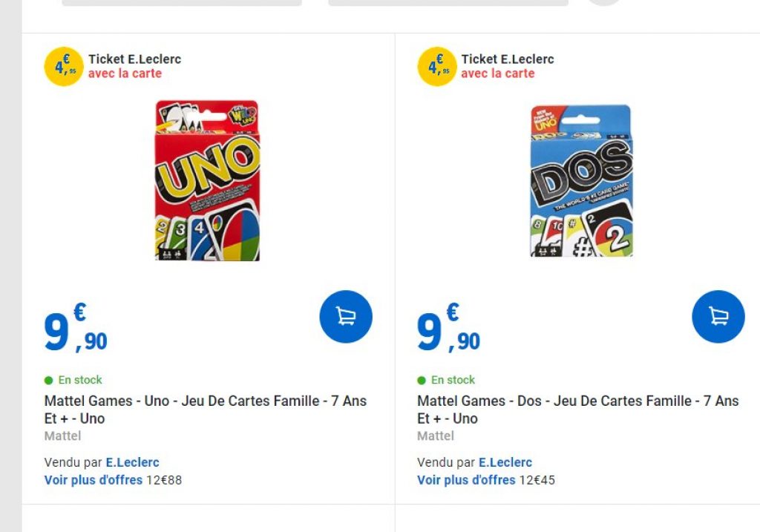Viewport: 760px width, 532px height.
Task: See more offers from 12€45 for Dos
Action: tap(466, 480)
